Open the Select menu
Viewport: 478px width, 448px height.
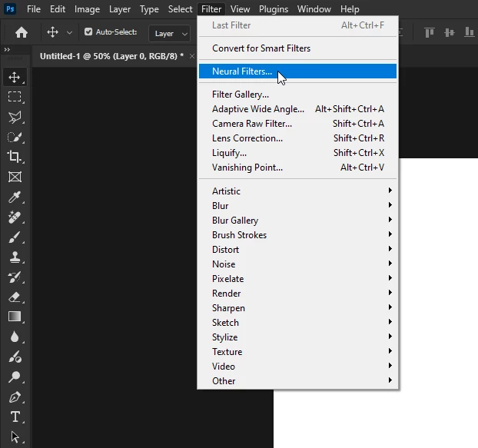pyautogui.click(x=180, y=9)
